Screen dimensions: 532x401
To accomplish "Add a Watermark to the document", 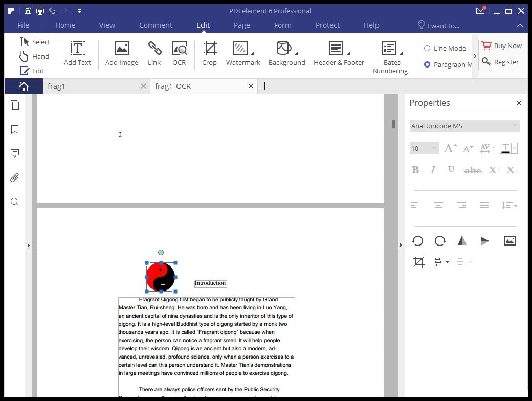I will tap(242, 53).
